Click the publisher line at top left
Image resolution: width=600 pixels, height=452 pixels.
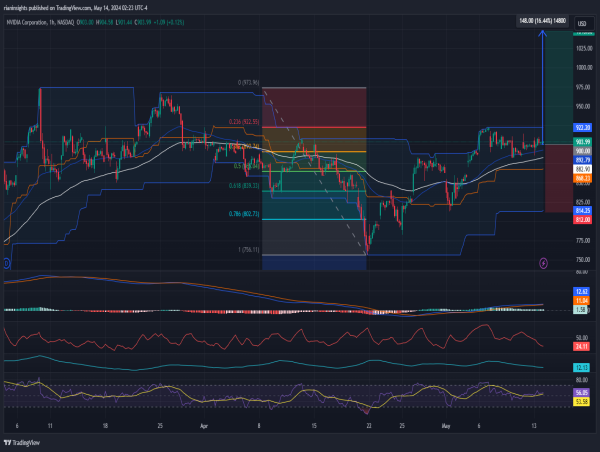tap(75, 8)
